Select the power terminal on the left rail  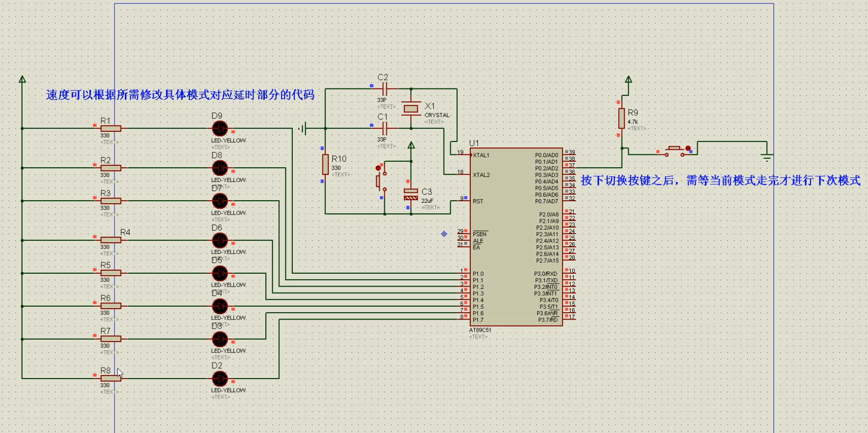22,80
